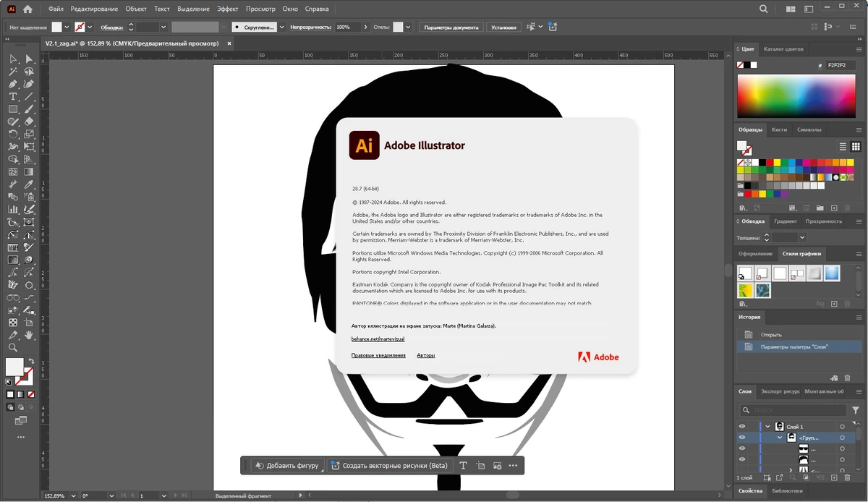
Task: Select the Magic Wand tool
Action: (13, 72)
